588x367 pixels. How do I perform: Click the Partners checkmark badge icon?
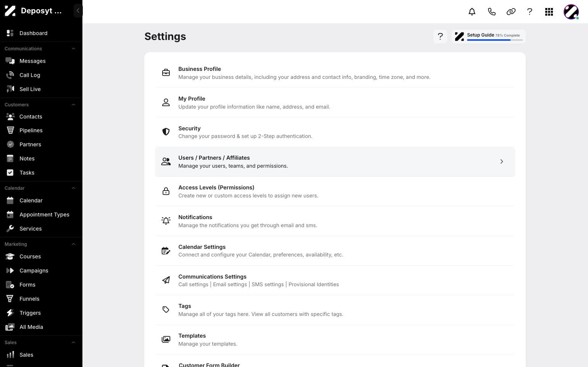click(10, 144)
